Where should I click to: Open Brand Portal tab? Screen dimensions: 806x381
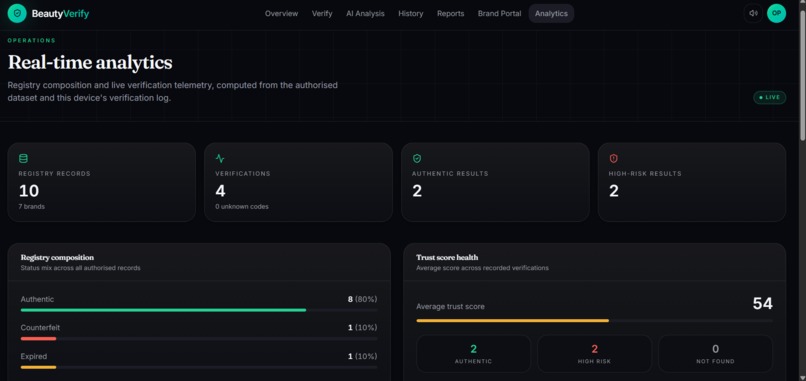coord(499,14)
